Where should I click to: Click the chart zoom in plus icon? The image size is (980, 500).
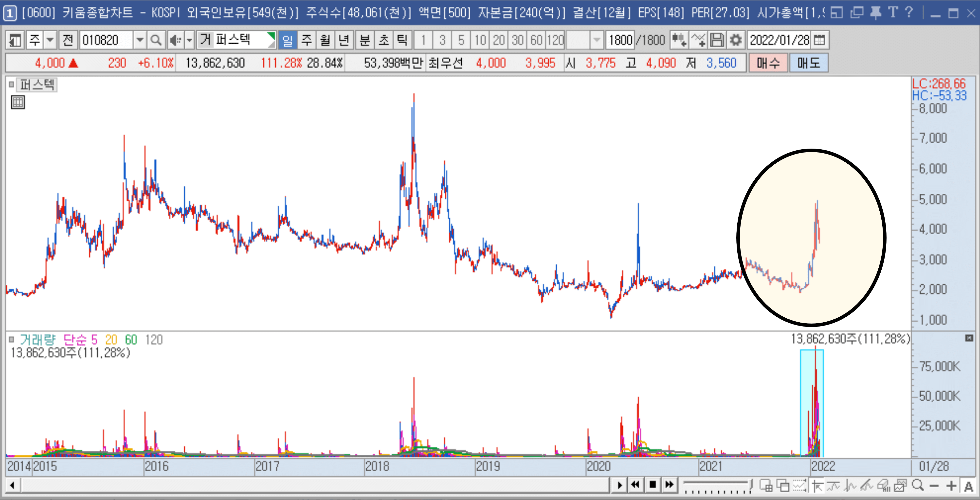(x=951, y=485)
